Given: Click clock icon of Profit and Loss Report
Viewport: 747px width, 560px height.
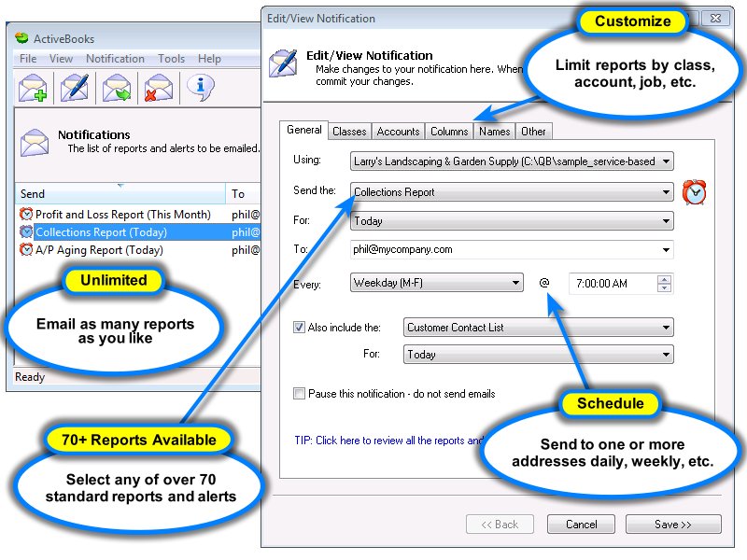Looking at the screenshot, I should (26, 215).
